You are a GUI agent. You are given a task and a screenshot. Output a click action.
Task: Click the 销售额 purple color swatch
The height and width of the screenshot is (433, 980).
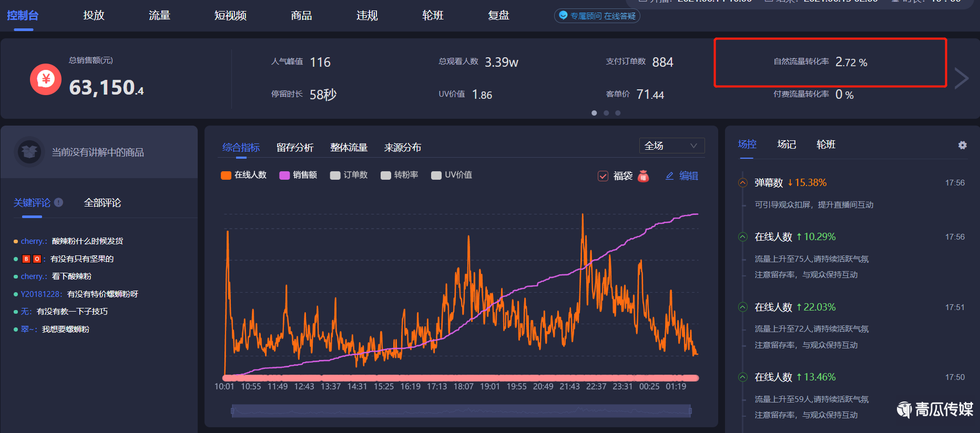[x=284, y=176]
